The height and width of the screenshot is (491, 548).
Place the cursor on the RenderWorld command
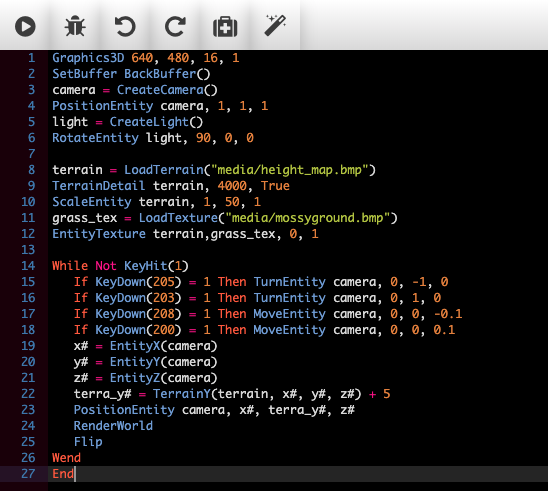point(113,426)
